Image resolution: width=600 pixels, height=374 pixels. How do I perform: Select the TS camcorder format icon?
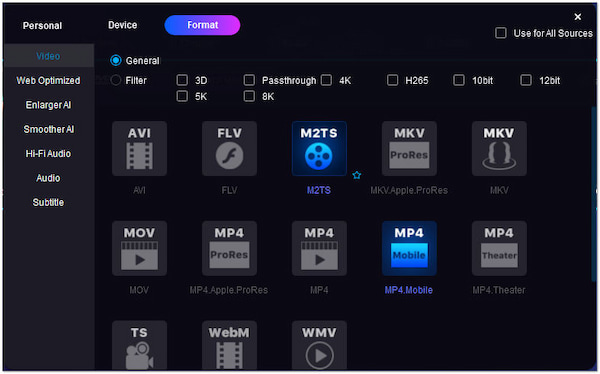point(139,346)
